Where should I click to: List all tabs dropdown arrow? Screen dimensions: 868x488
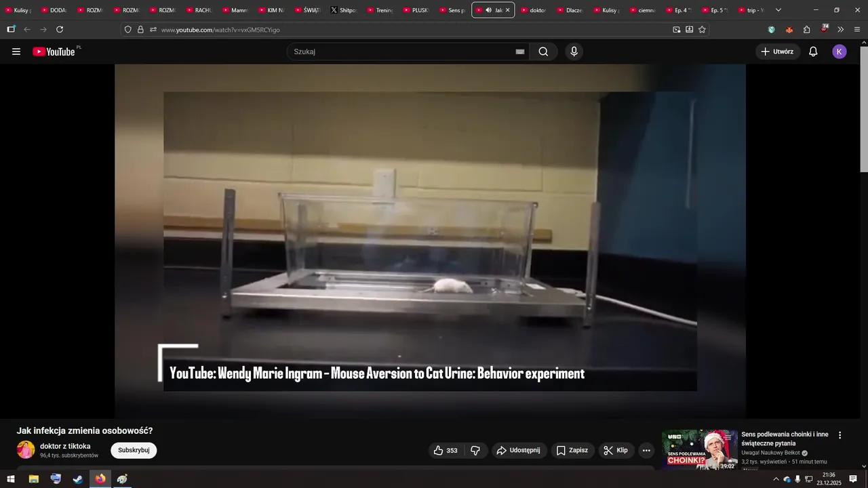tap(778, 10)
